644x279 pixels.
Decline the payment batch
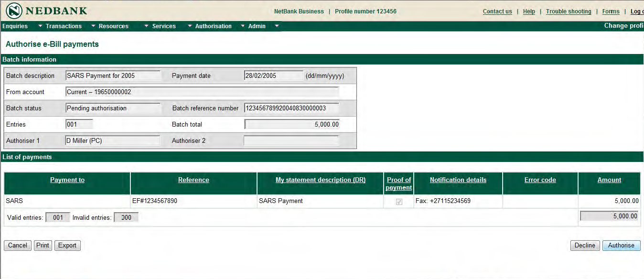[x=585, y=245]
